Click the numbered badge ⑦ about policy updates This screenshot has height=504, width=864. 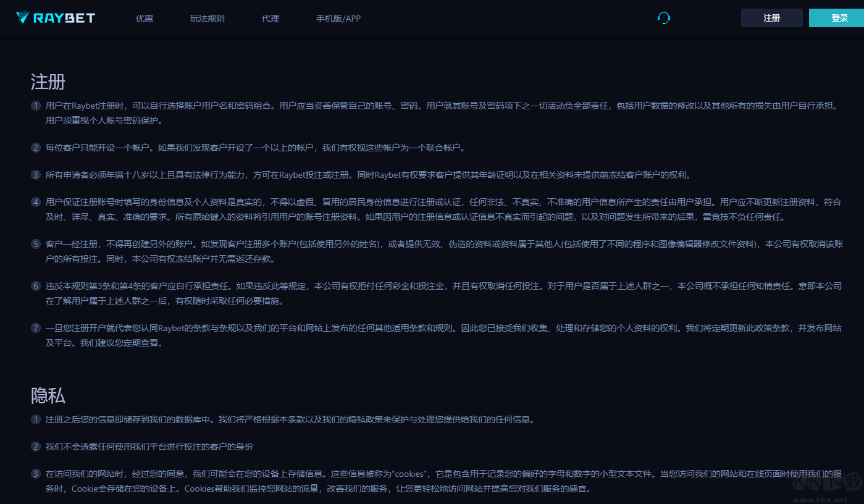35,328
